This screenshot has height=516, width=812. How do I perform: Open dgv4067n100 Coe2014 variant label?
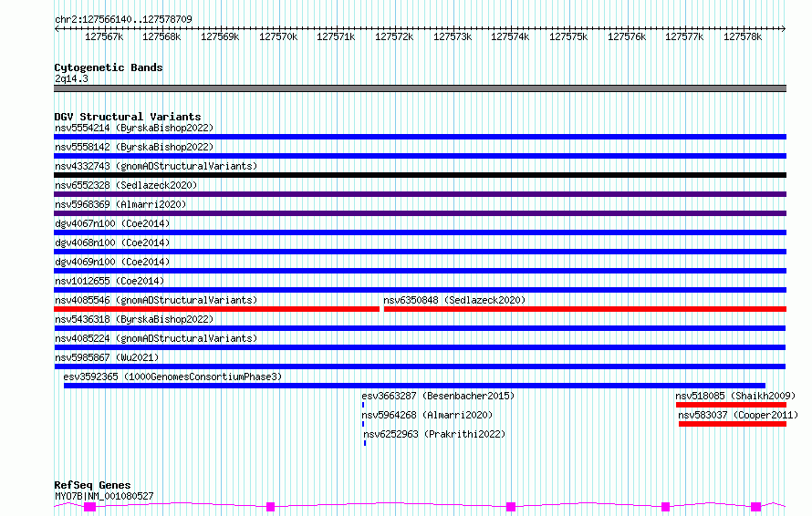tap(112, 223)
